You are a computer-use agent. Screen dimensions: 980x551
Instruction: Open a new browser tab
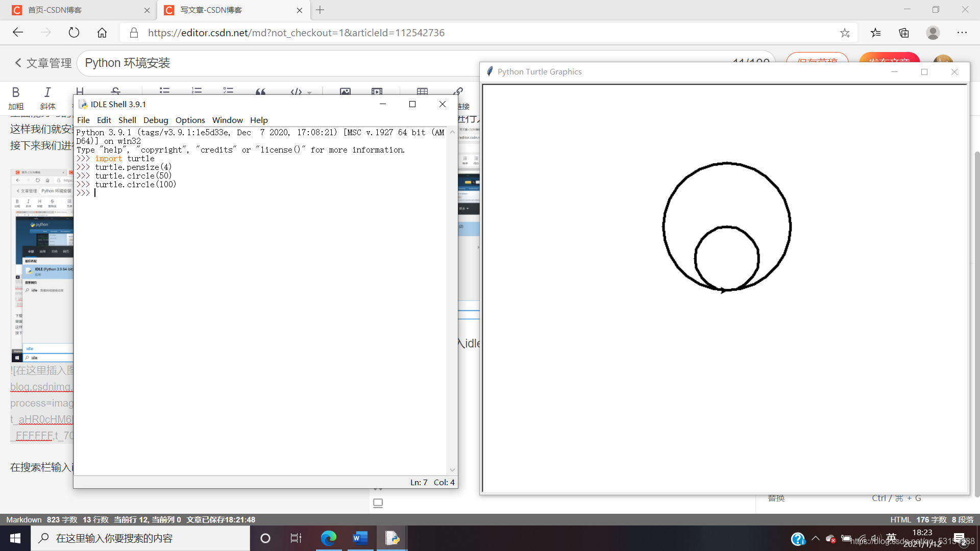[320, 10]
